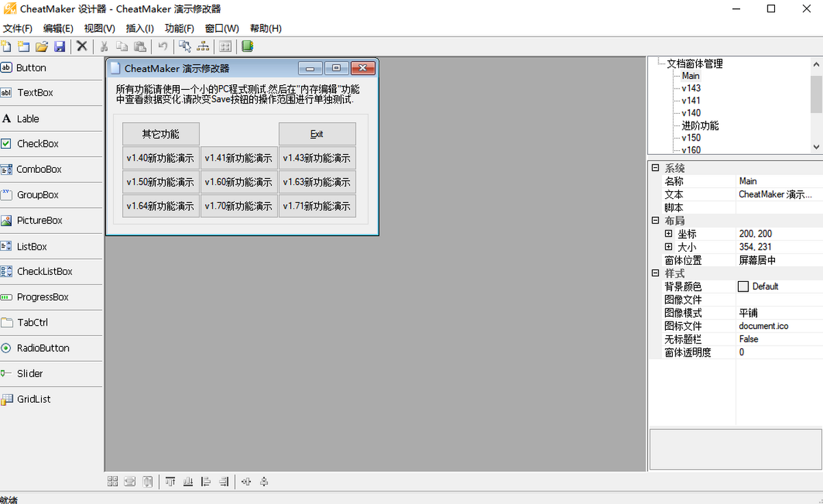Click the 名称 value field Main

click(x=779, y=181)
